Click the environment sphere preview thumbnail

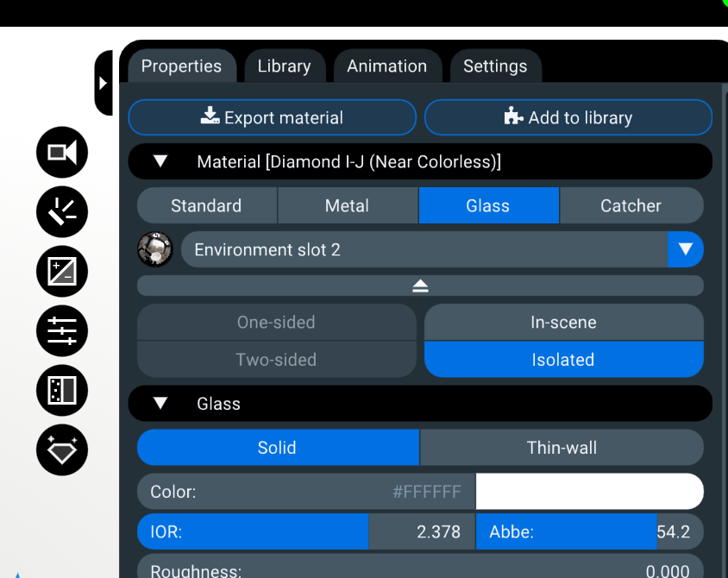[155, 249]
